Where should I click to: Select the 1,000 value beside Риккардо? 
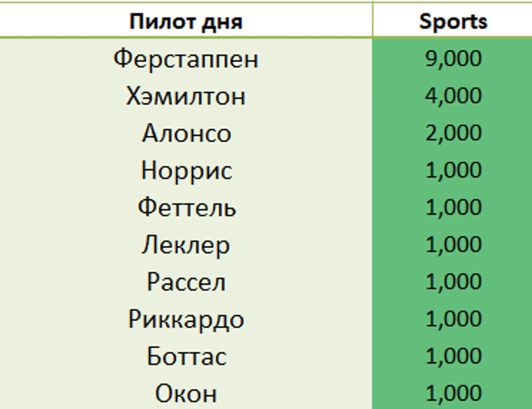453,319
